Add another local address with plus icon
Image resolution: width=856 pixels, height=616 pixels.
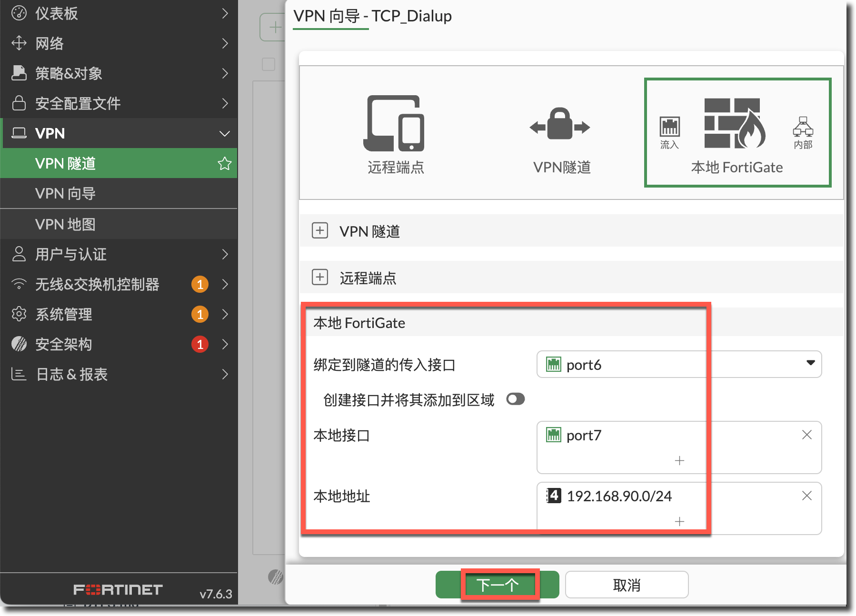(x=680, y=521)
